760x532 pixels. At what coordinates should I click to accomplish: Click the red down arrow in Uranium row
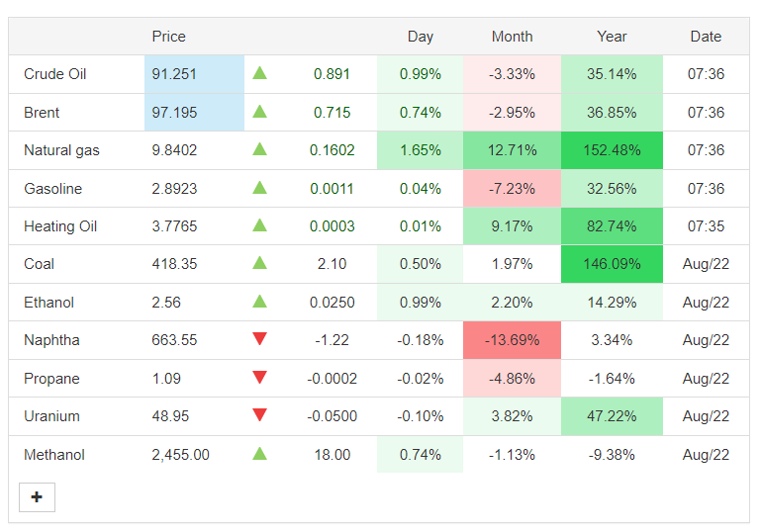coord(260,414)
